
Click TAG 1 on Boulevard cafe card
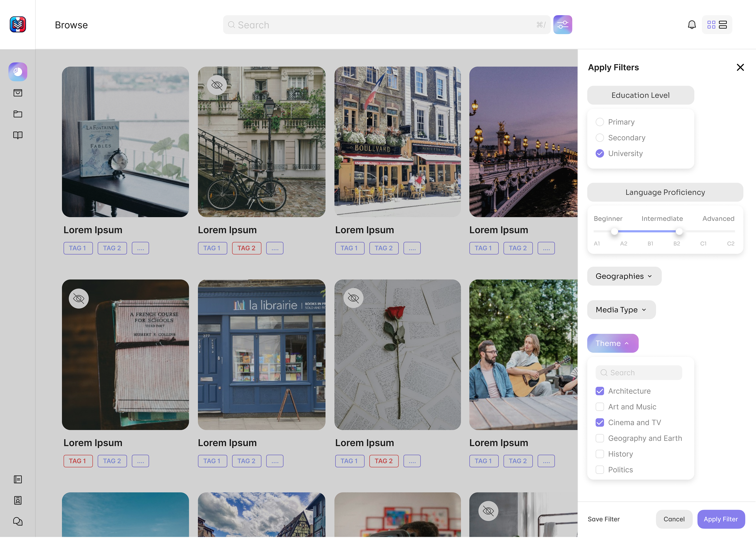(349, 248)
